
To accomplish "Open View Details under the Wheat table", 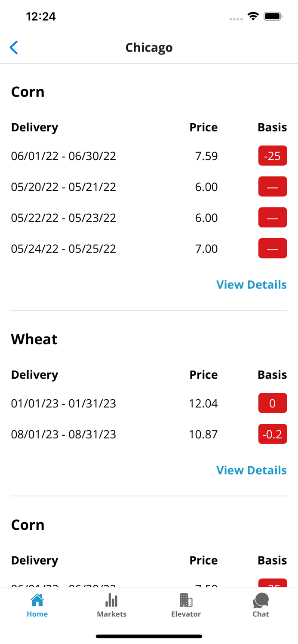I will click(x=251, y=470).
